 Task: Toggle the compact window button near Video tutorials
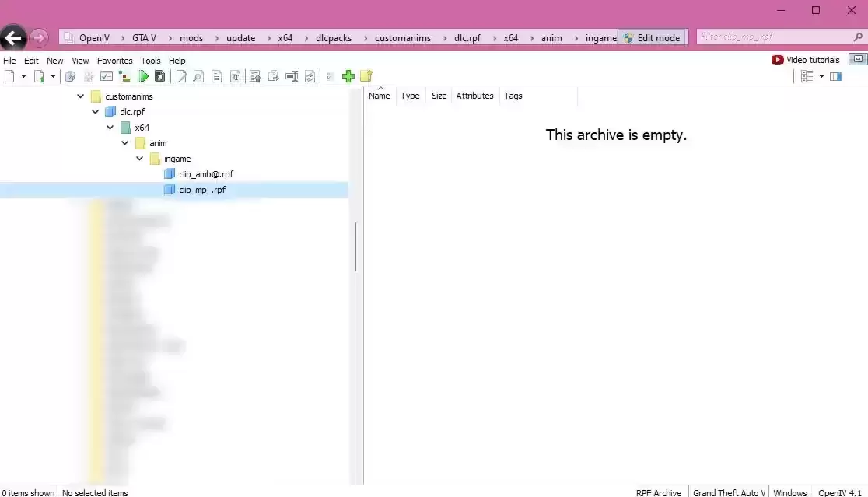[x=857, y=60]
